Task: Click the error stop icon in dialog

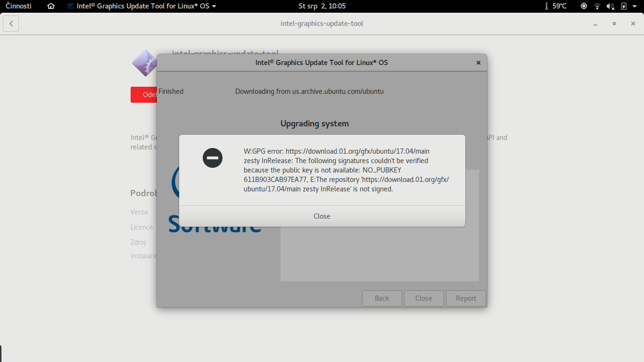Action: coord(213,157)
